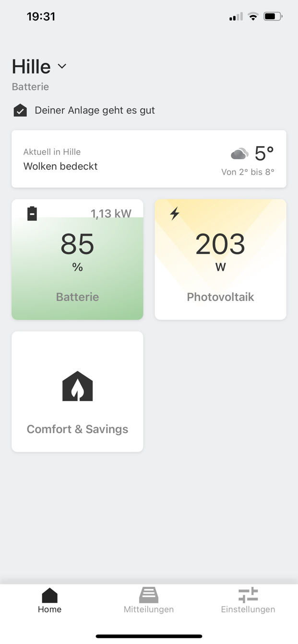The height and width of the screenshot is (644, 298).
Task: Open the weather card Wolken bedeckt
Action: click(149, 159)
